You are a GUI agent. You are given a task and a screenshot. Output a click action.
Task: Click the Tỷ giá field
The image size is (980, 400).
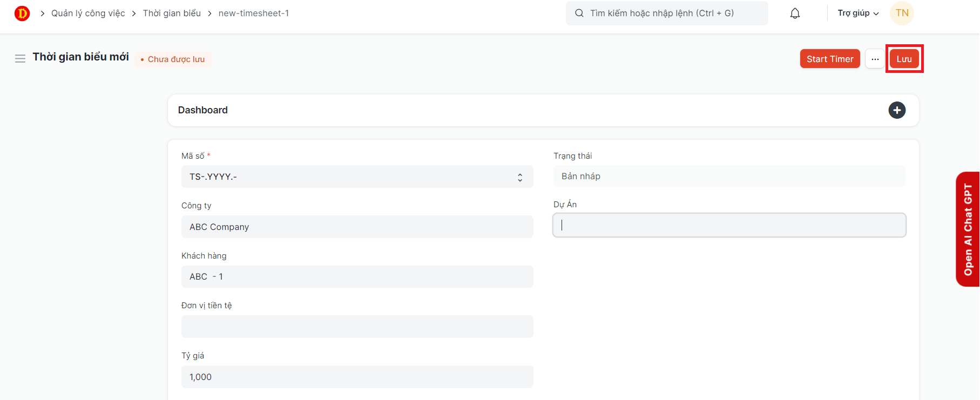coord(357,377)
